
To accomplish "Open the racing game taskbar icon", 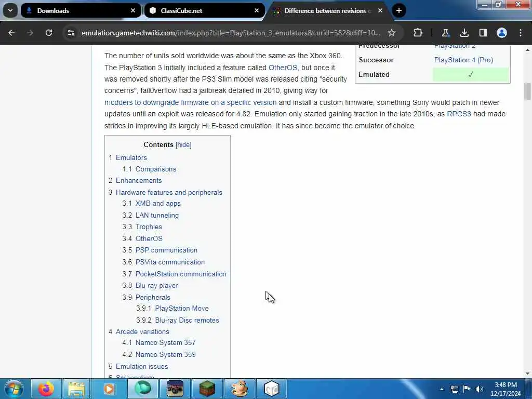I will point(175,389).
